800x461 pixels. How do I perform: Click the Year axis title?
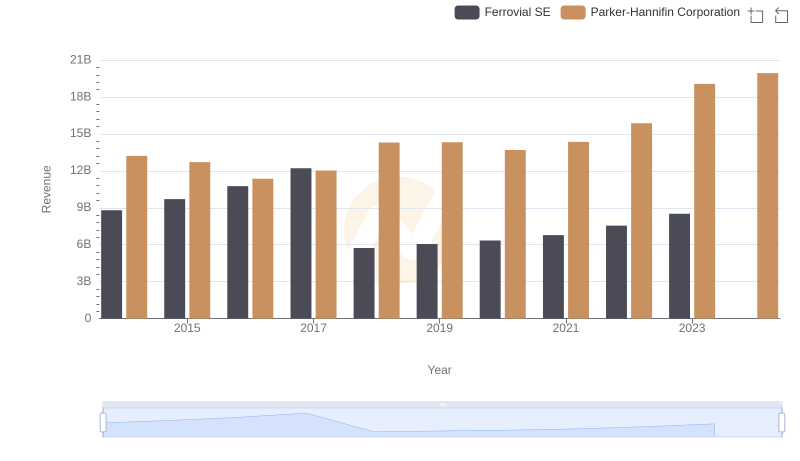(x=439, y=370)
